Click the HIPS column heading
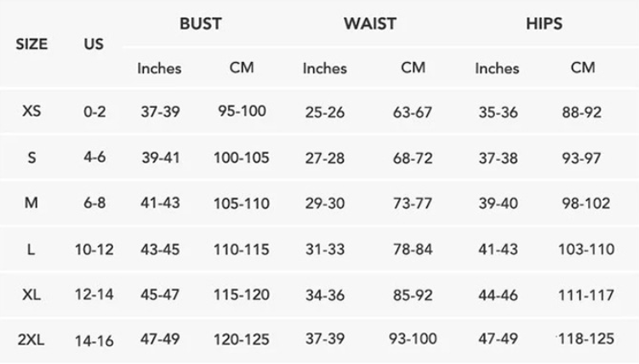 pyautogui.click(x=543, y=24)
